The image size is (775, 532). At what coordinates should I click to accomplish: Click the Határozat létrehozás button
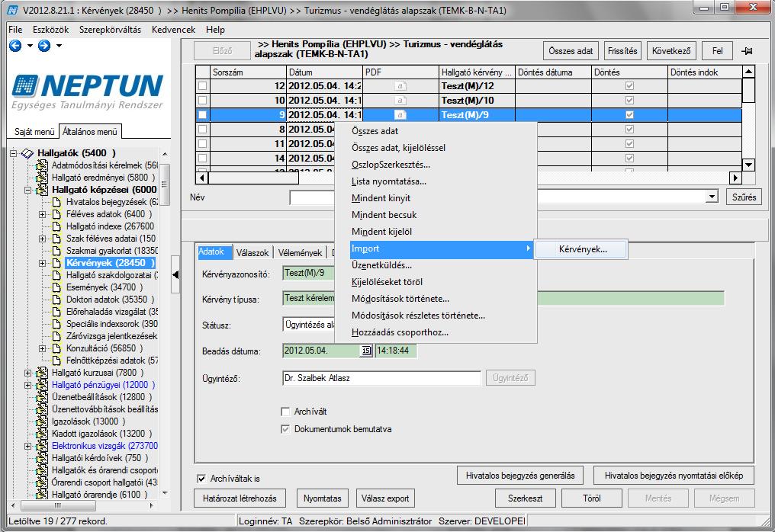[240, 498]
